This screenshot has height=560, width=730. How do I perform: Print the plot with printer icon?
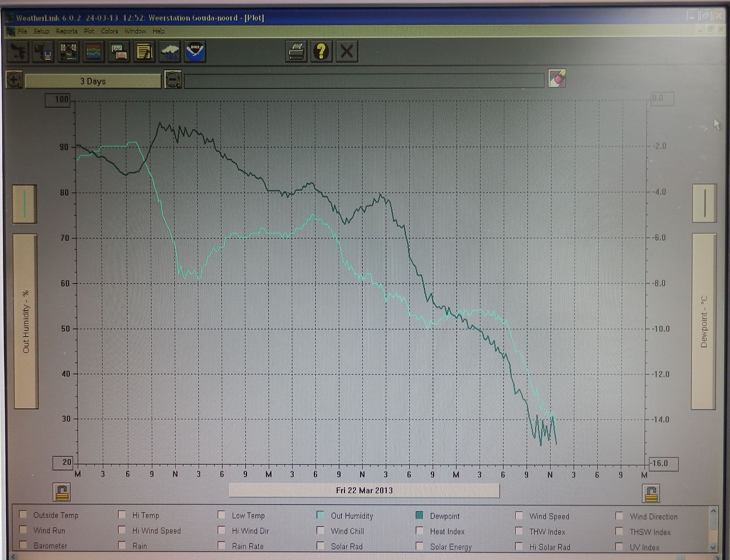(x=296, y=52)
